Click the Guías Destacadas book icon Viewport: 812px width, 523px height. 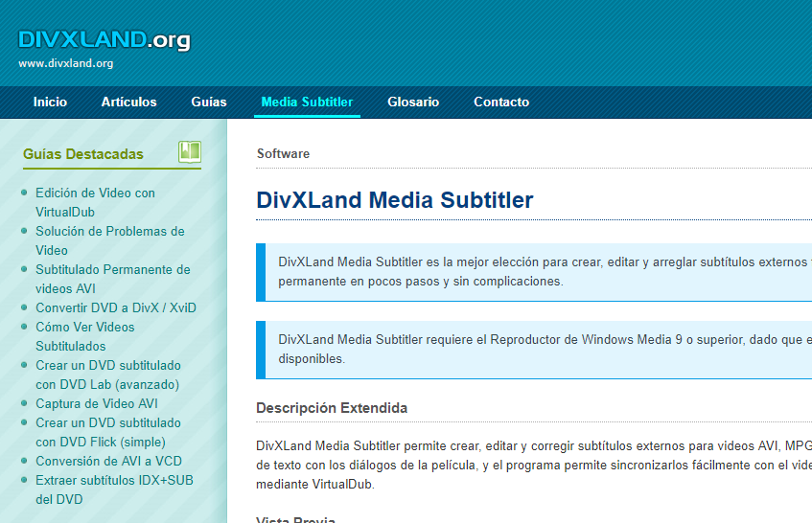pyautogui.click(x=190, y=152)
